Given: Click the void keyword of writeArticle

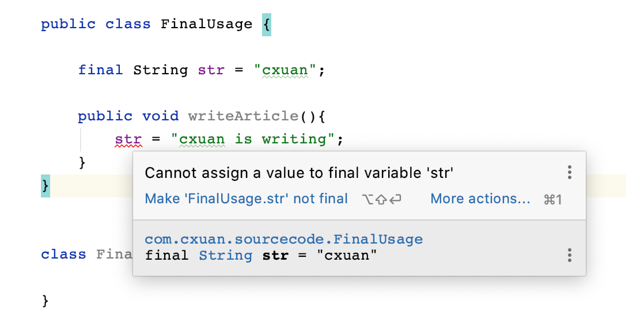Looking at the screenshot, I should click(161, 116).
